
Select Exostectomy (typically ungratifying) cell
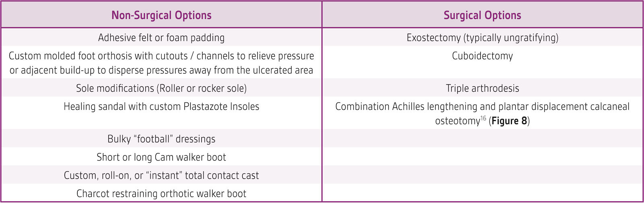coord(483,38)
